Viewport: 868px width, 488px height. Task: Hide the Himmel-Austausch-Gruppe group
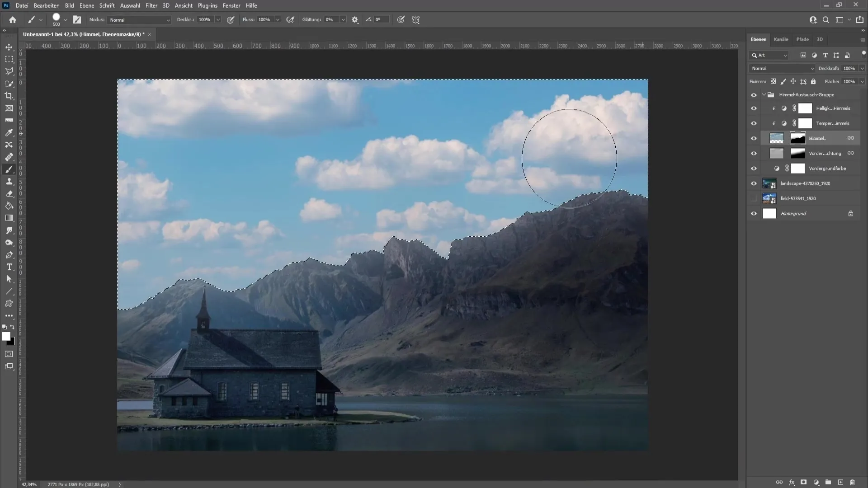click(754, 95)
